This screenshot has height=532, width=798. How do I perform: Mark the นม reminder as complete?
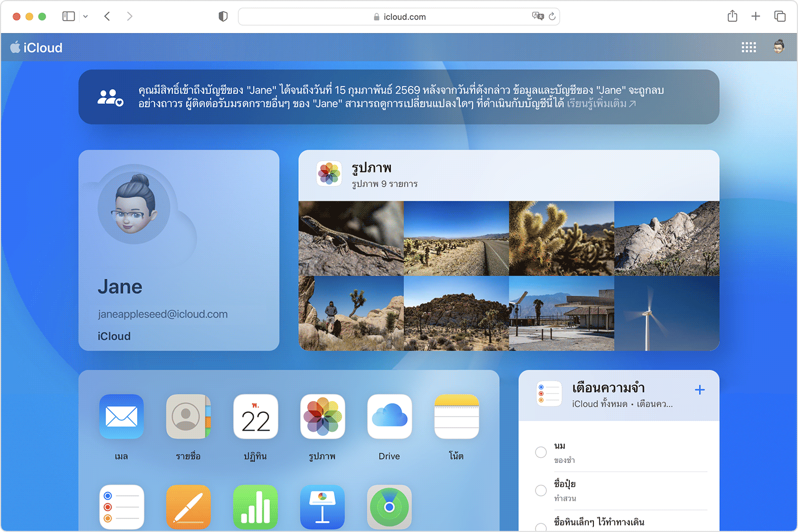[541, 452]
